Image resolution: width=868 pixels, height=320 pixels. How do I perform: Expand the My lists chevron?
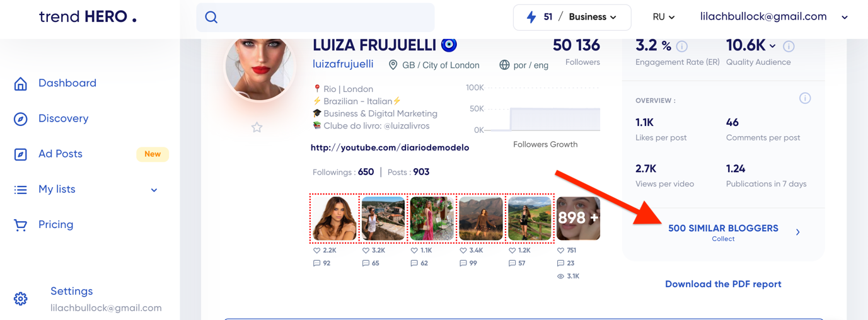154,190
